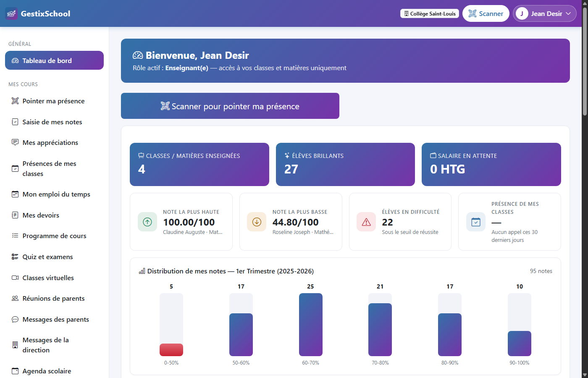This screenshot has height=378, width=588.
Task: Click the Pointer ma présence QR icon
Action: click(15, 101)
